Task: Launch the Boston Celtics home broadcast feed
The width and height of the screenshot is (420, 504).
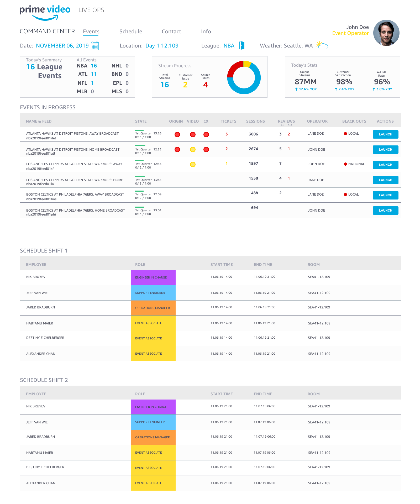Action: 385,211
